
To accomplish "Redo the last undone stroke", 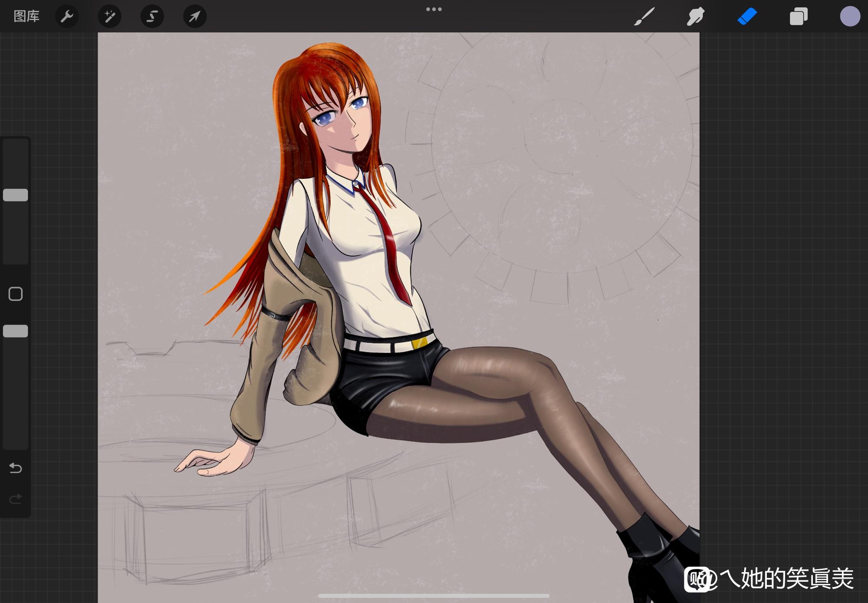I will pos(16,499).
